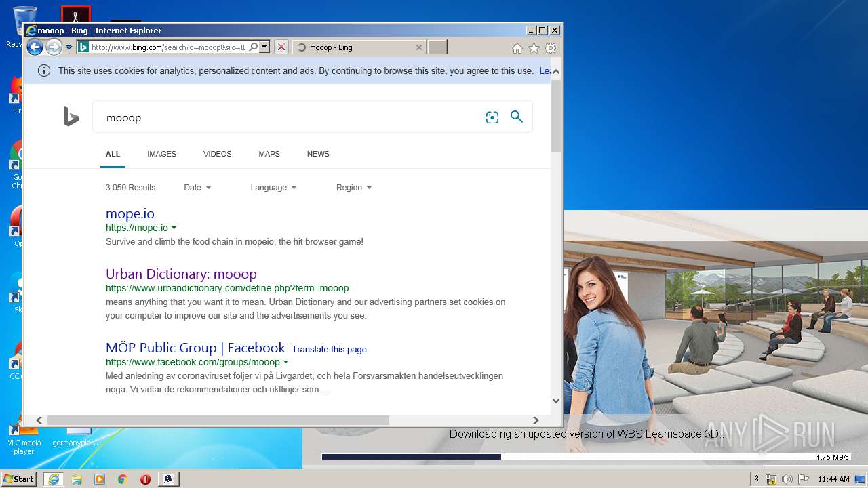Expand the Date filter dropdown
The height and width of the screenshot is (488, 868).
(197, 188)
